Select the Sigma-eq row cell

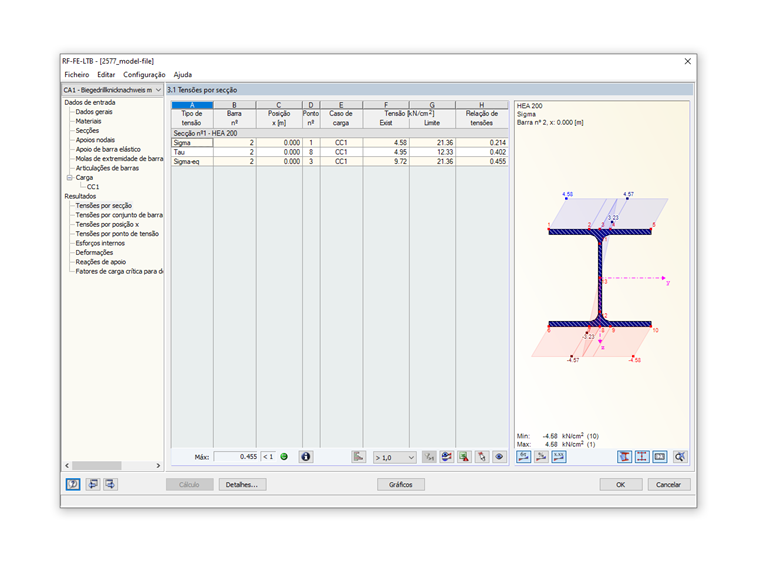pyautogui.click(x=192, y=161)
